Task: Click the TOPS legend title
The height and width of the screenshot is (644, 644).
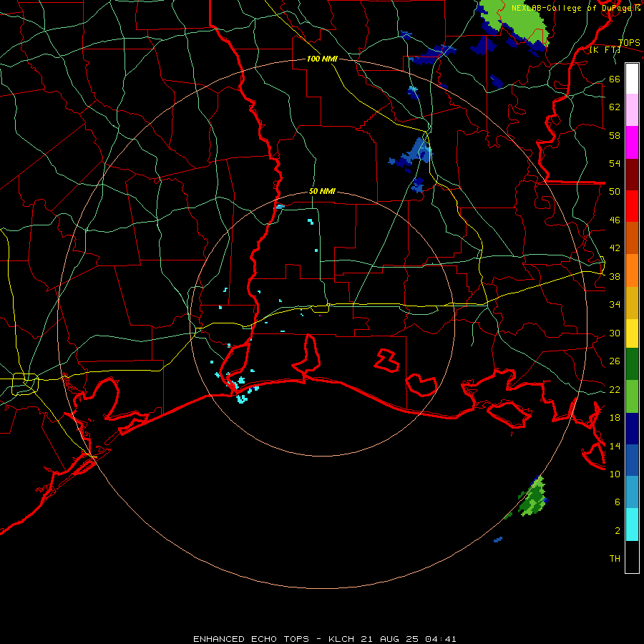Action: [629, 42]
